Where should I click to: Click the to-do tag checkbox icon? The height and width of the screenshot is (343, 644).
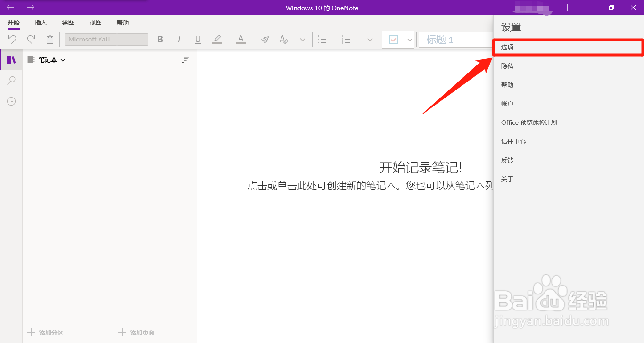pyautogui.click(x=393, y=40)
